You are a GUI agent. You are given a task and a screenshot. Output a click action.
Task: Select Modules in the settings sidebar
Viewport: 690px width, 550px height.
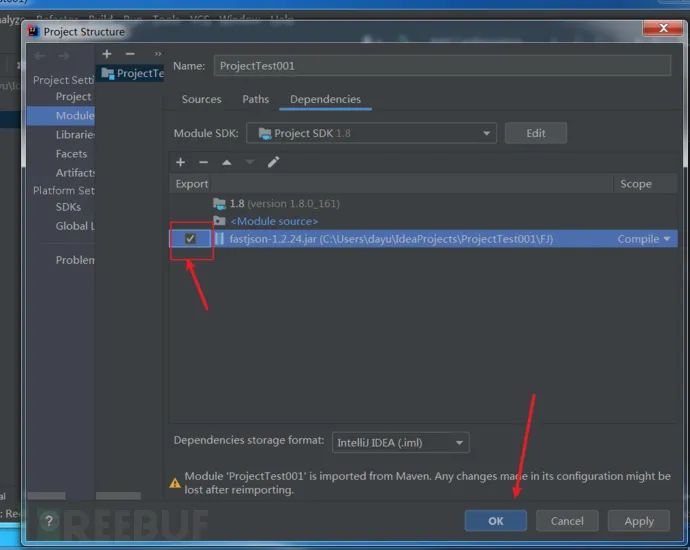(61, 116)
